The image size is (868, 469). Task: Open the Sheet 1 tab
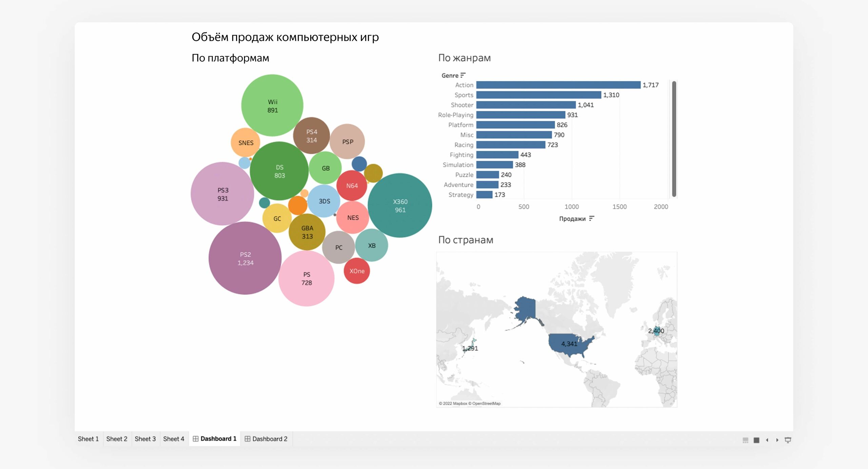(88, 439)
